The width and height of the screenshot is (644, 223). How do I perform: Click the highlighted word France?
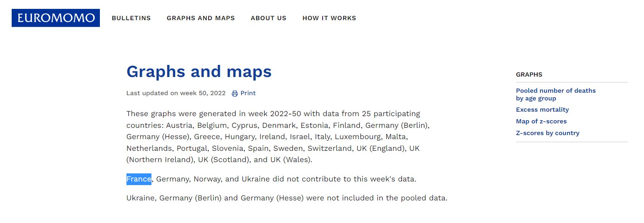pyautogui.click(x=139, y=179)
